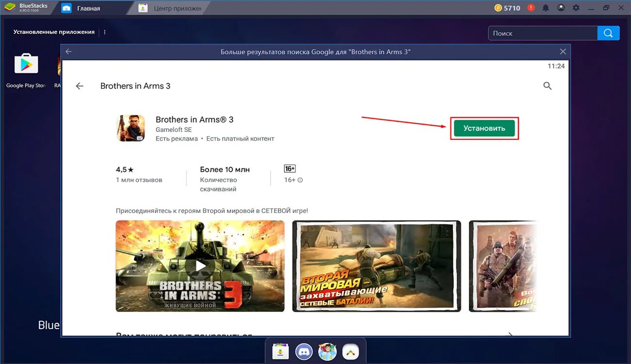Click the Gameloft SE developer link
The height and width of the screenshot is (364, 631).
[x=174, y=130]
